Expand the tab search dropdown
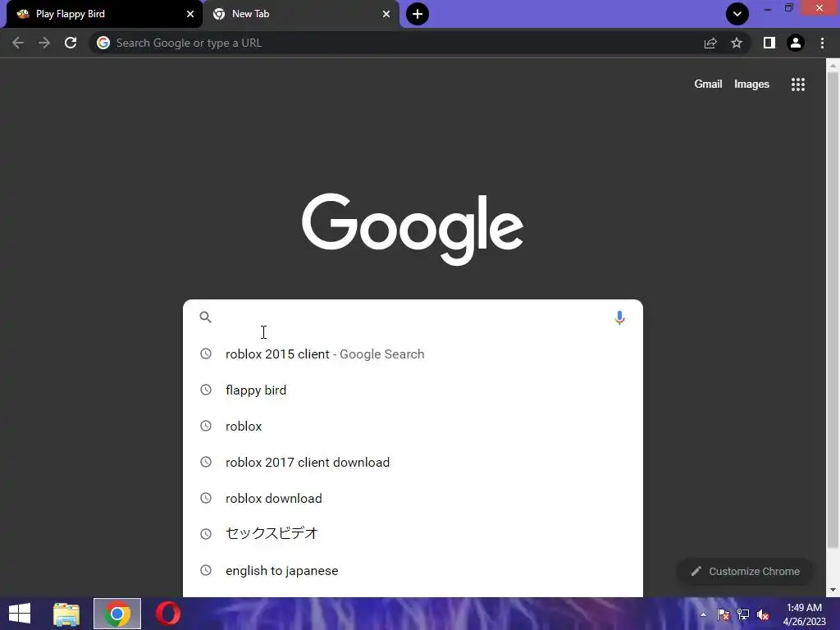The image size is (840, 630). [x=737, y=14]
